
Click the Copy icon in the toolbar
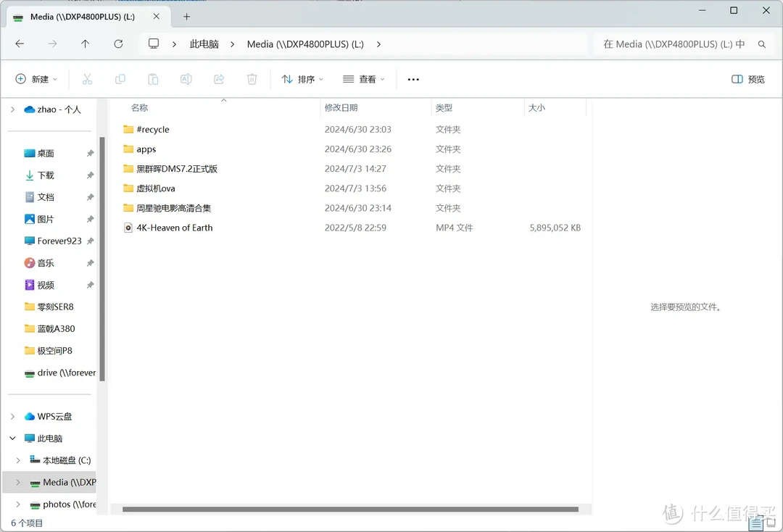[x=120, y=78]
